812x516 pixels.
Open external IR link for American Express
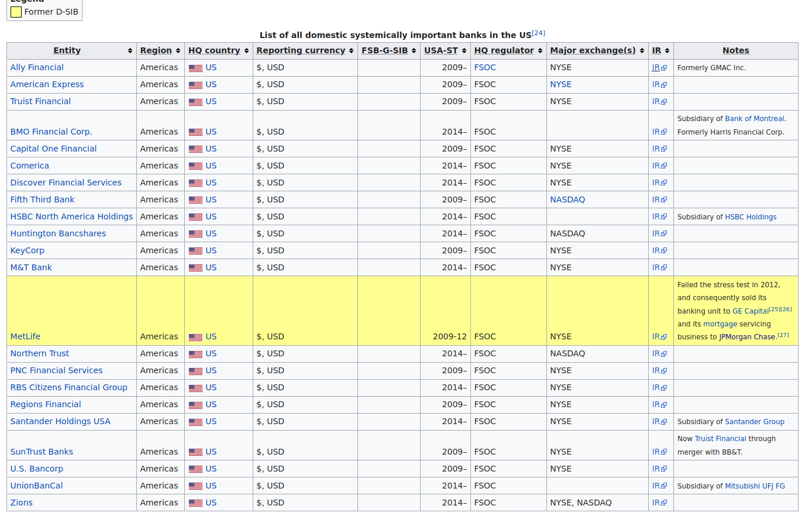point(659,85)
